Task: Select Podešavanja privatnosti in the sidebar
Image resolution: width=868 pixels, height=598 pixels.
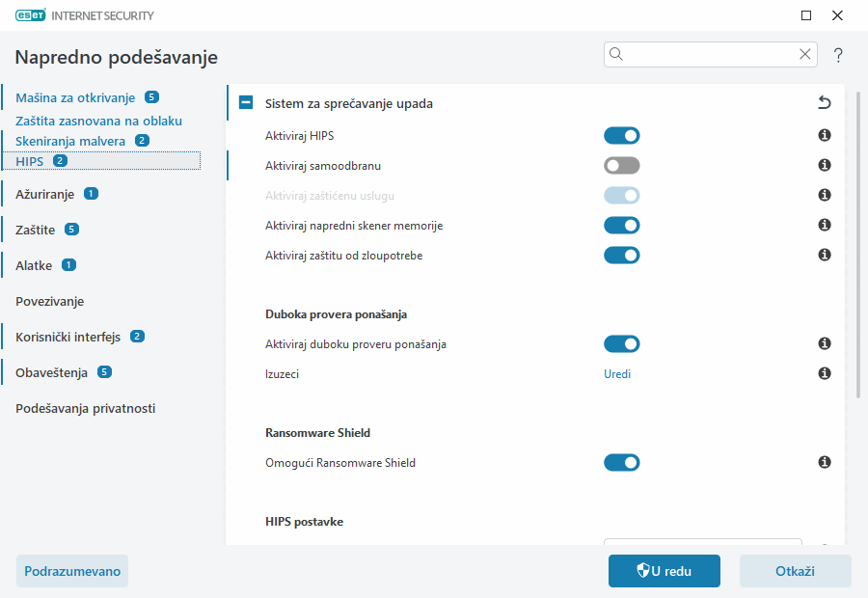Action: tap(85, 408)
